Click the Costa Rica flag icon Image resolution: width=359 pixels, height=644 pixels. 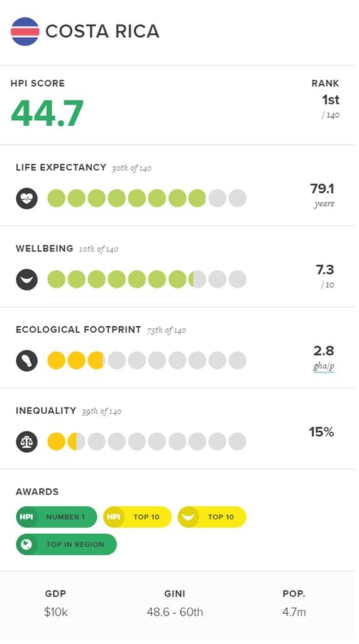(x=25, y=31)
